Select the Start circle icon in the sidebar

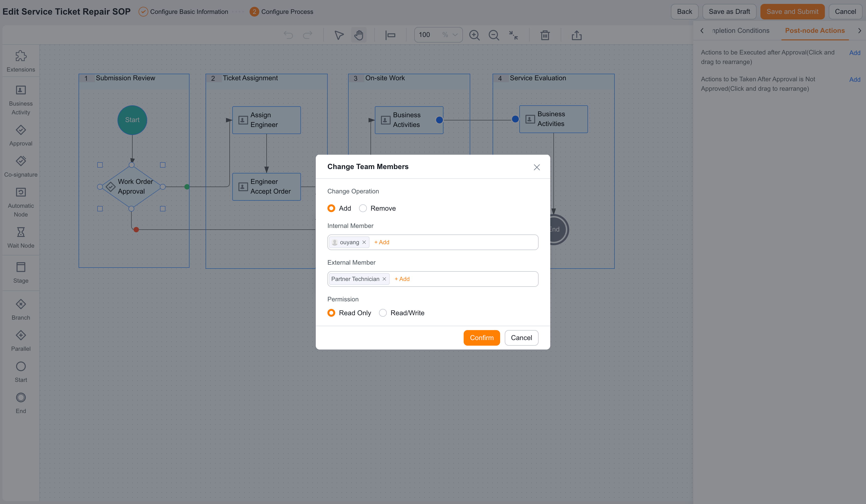[x=21, y=366]
